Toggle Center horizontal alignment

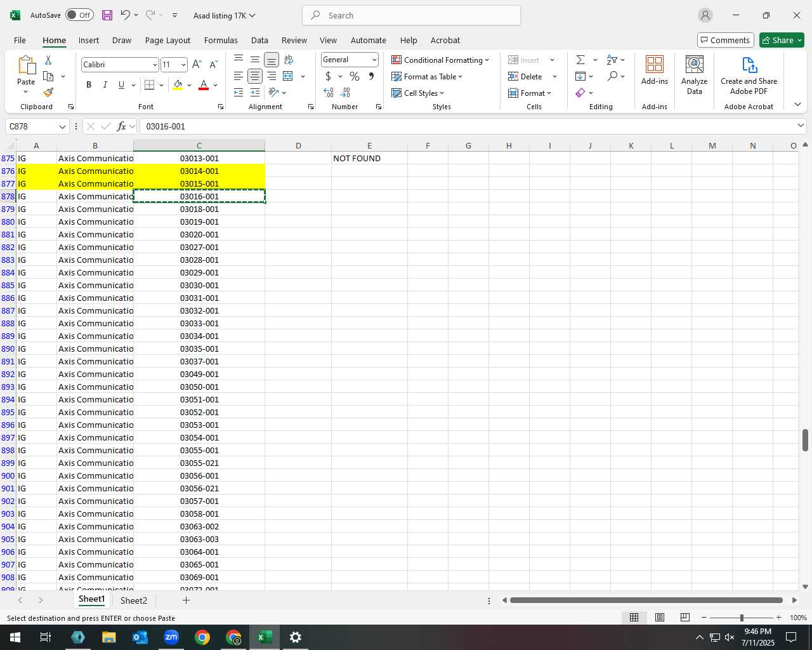pyautogui.click(x=255, y=76)
